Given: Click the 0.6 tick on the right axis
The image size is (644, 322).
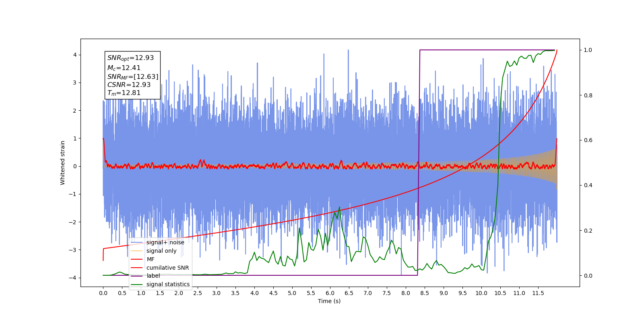Looking at the screenshot, I should tap(588, 140).
